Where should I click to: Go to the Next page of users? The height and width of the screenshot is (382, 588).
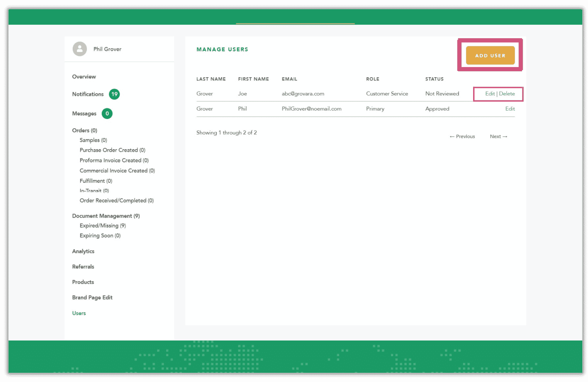[x=499, y=136]
